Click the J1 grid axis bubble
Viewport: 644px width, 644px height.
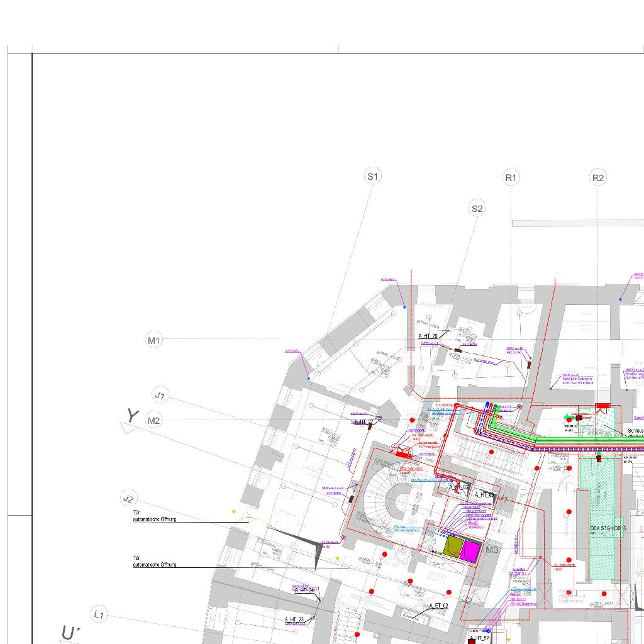[x=160, y=396]
